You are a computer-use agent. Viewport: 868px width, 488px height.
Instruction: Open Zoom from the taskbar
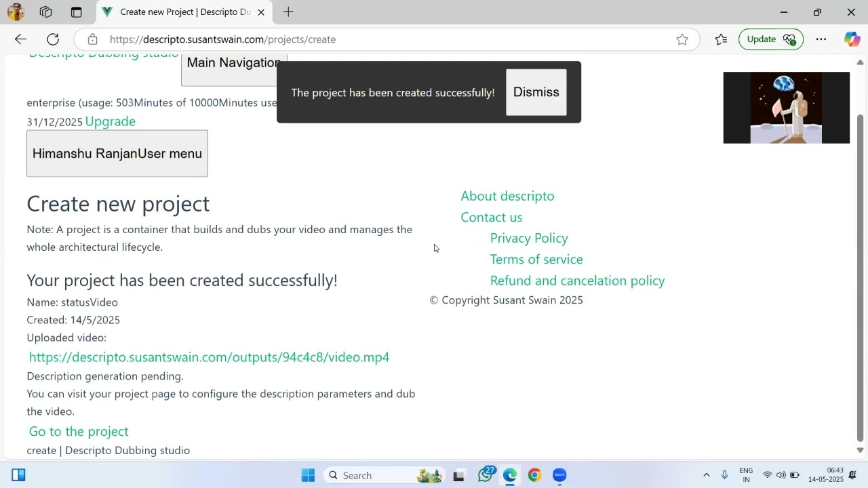tap(559, 475)
